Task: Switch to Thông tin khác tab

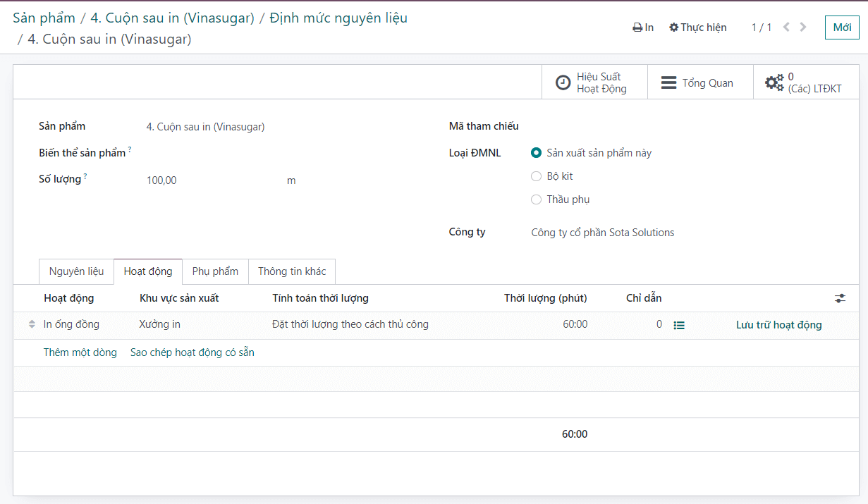Action: 292,271
